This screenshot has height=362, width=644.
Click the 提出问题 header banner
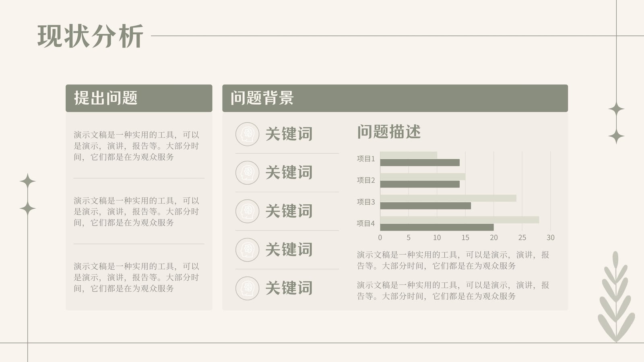click(139, 98)
